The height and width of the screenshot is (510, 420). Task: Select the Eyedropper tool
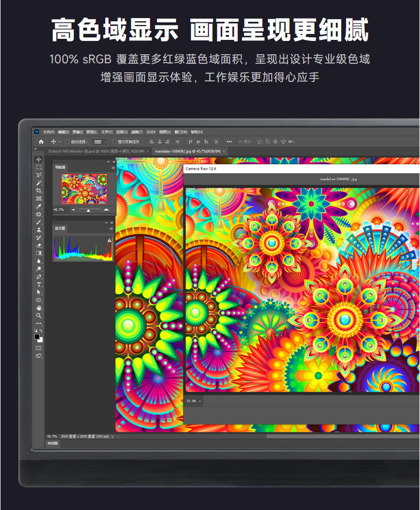tap(39, 206)
